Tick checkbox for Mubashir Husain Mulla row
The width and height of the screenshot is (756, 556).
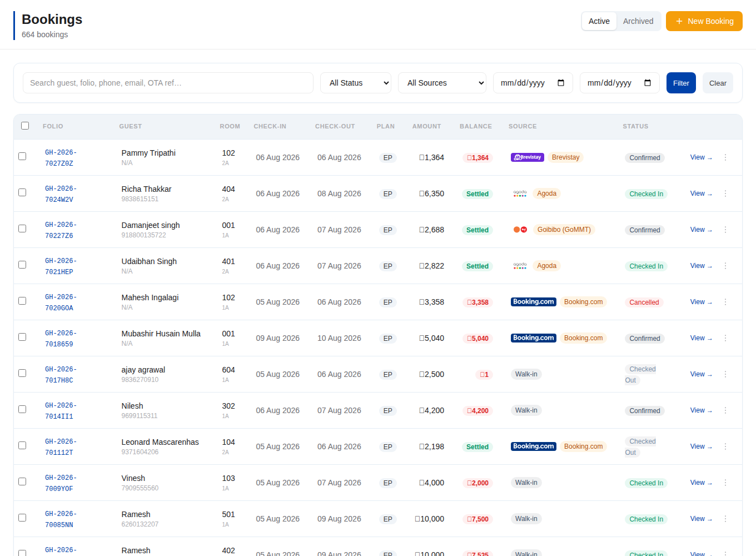tap(22, 337)
